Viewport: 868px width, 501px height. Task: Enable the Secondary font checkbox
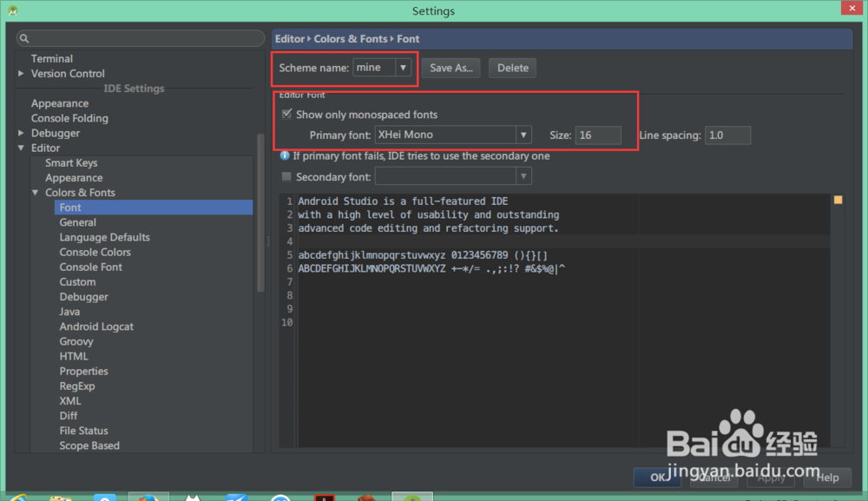coord(286,176)
